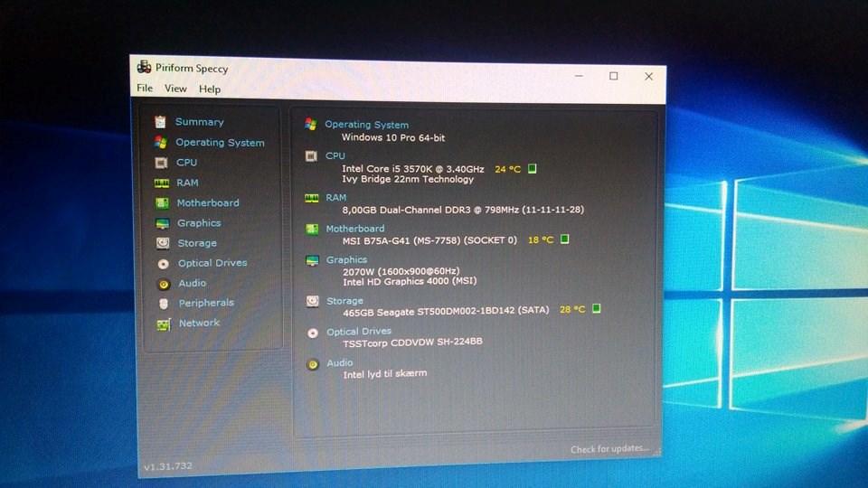The image size is (868, 488).
Task: Click the Audio speaker icon in summary panel
Action: tap(313, 364)
